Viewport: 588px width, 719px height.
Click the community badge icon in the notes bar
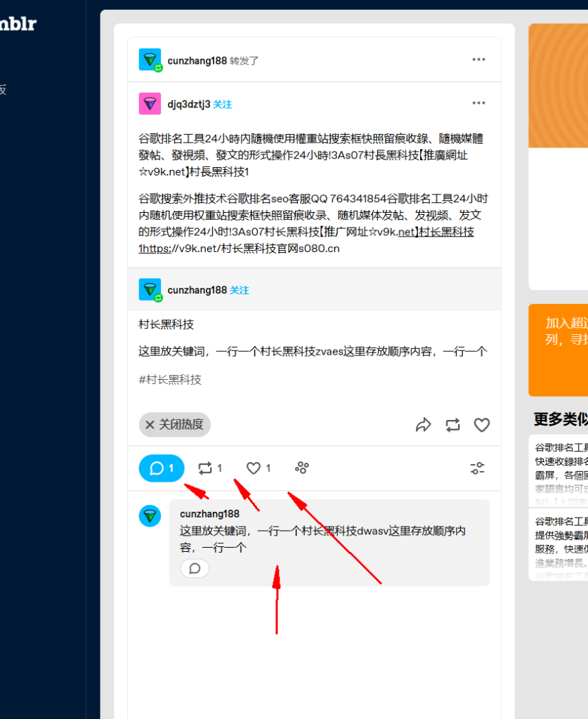click(301, 468)
